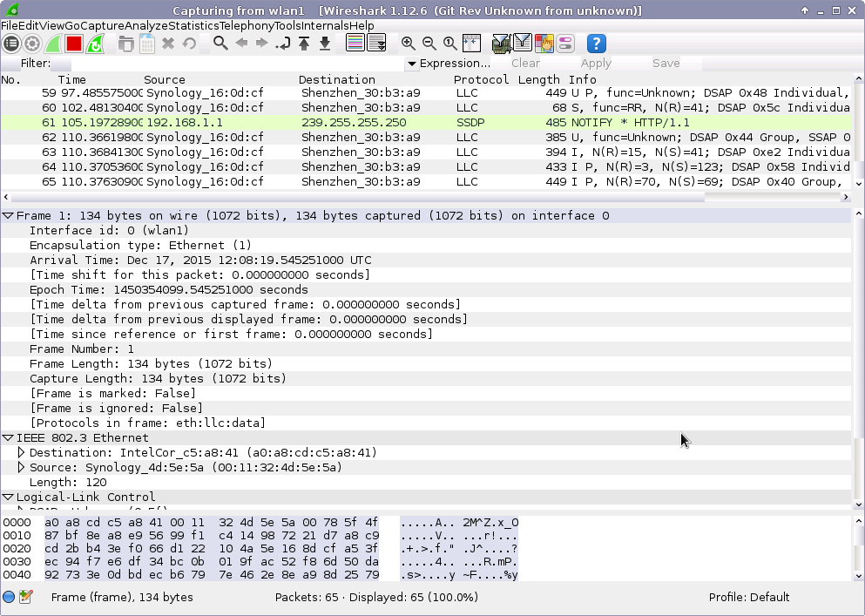Click the grayed Apply button
This screenshot has width=865, height=616.
(x=596, y=63)
